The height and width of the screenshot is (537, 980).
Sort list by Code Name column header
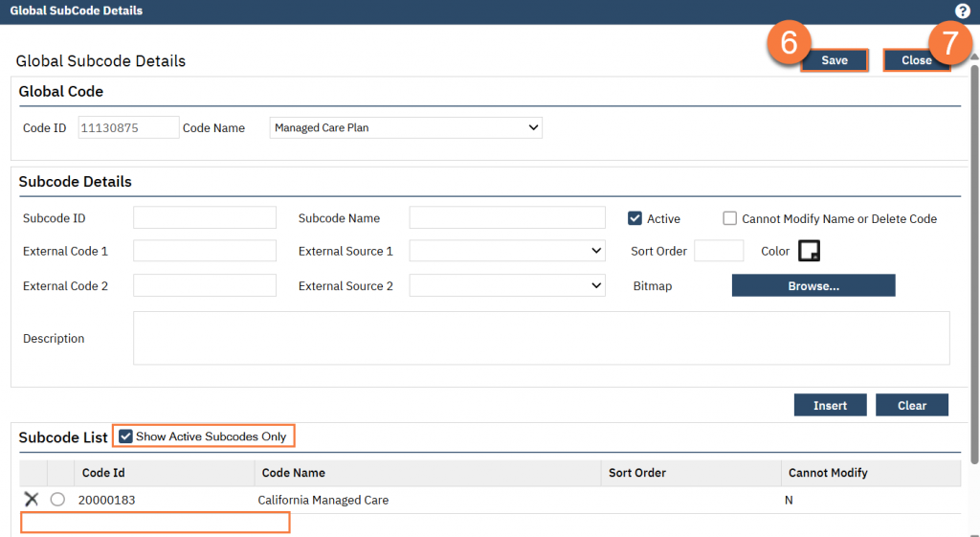(x=294, y=473)
